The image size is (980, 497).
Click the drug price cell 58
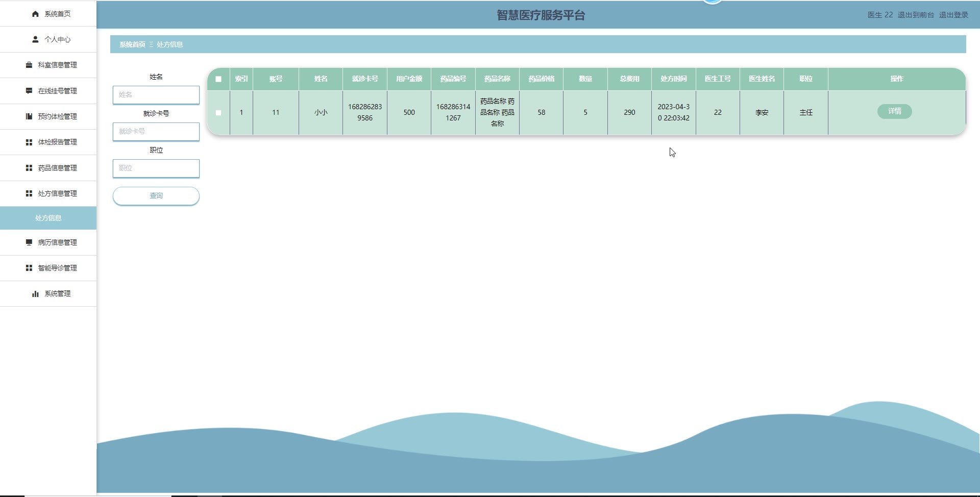coord(542,113)
